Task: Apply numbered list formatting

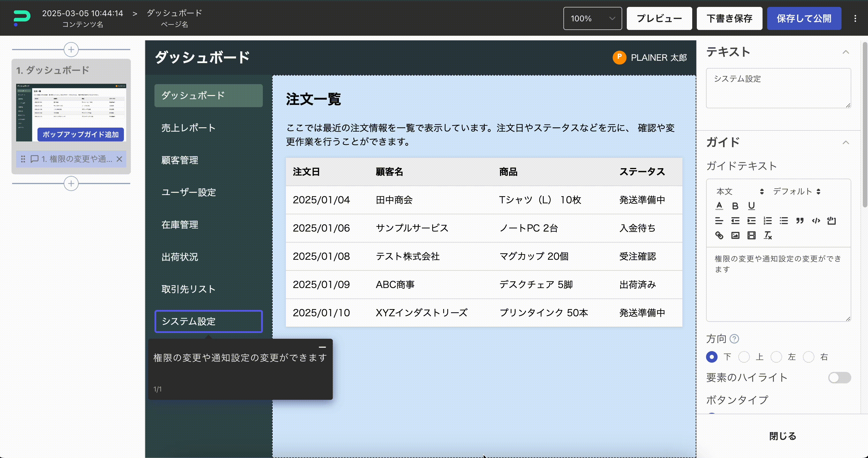Action: click(768, 221)
